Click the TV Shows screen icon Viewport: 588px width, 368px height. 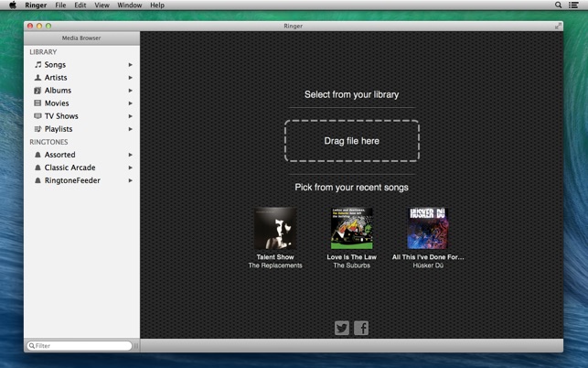(x=37, y=116)
